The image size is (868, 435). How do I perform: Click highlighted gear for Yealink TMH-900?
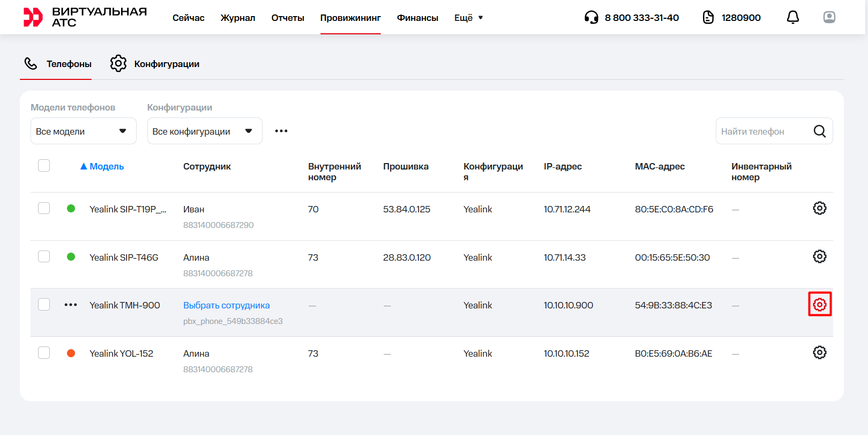point(819,305)
